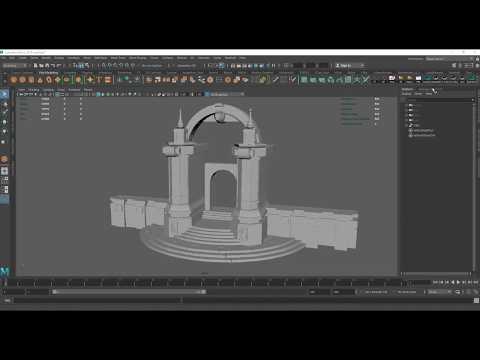Toggle the Modeling Toolkit sidebar icon

pos(454,66)
